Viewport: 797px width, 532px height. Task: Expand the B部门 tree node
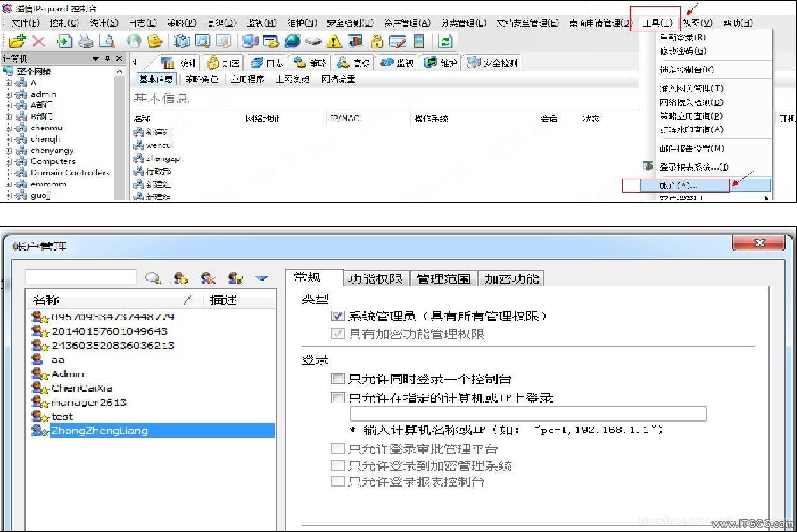[x=9, y=117]
